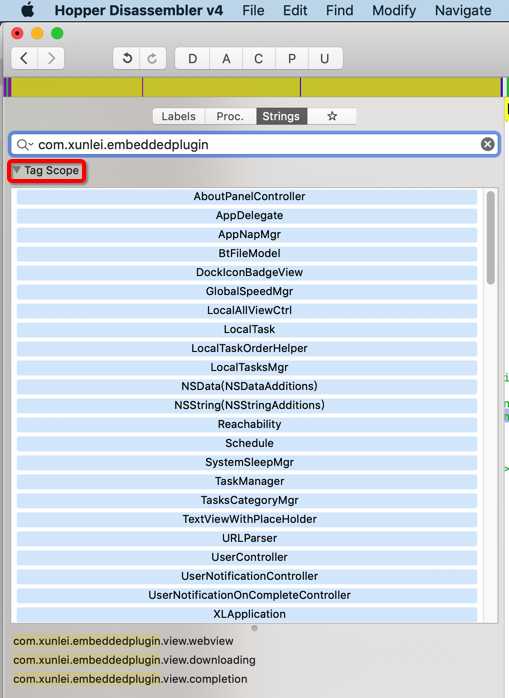Viewport: 509px width, 698px height.
Task: Click the split-view divider handle dot
Action: point(254,628)
